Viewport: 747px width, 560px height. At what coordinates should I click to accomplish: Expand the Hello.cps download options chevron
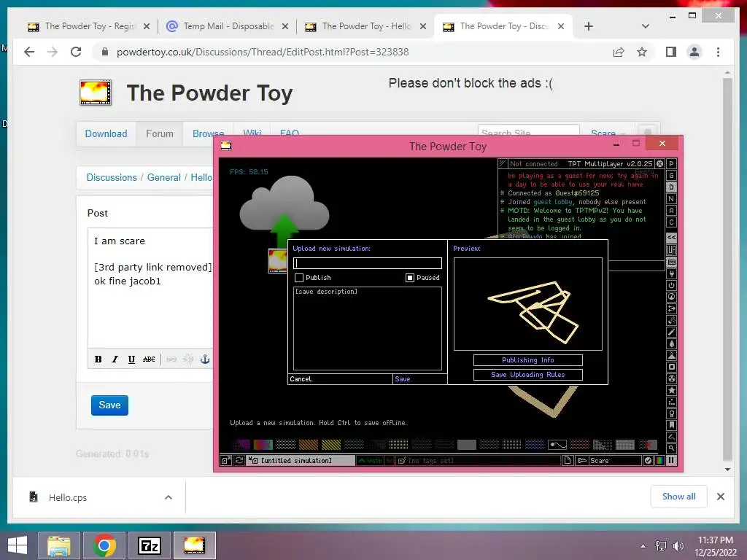pyautogui.click(x=169, y=497)
